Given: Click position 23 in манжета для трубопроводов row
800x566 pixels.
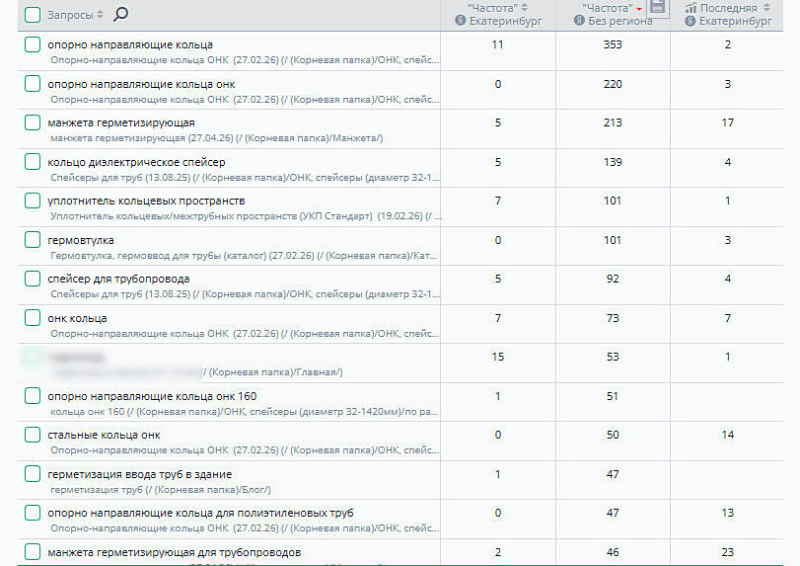Looking at the screenshot, I should (728, 552).
